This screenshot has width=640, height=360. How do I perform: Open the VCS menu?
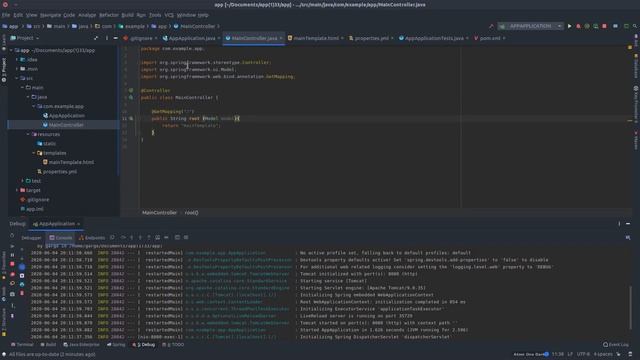169,15
